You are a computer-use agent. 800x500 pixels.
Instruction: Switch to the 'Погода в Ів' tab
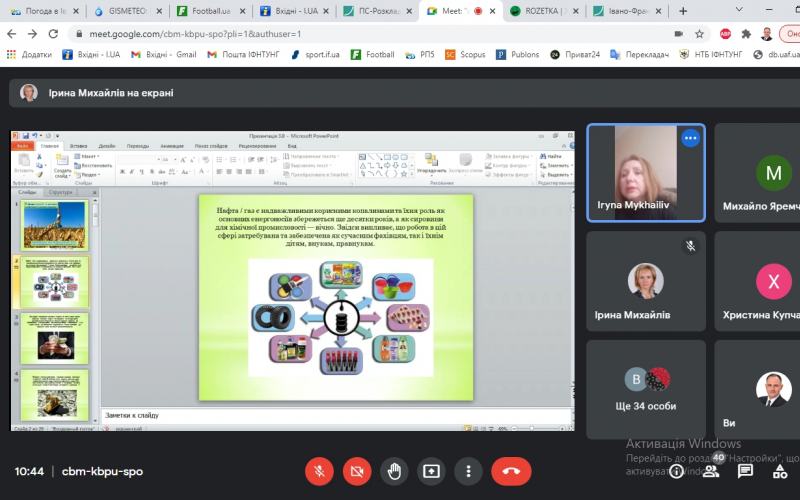(44, 11)
